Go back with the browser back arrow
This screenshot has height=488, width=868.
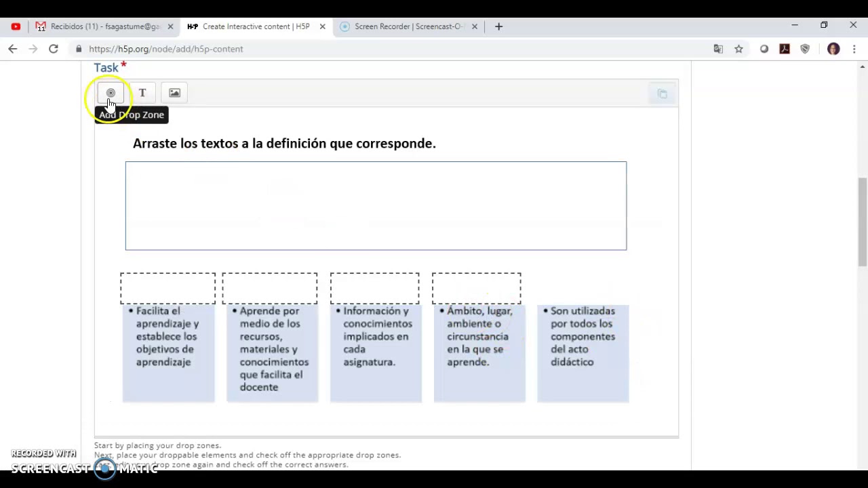[x=12, y=49]
